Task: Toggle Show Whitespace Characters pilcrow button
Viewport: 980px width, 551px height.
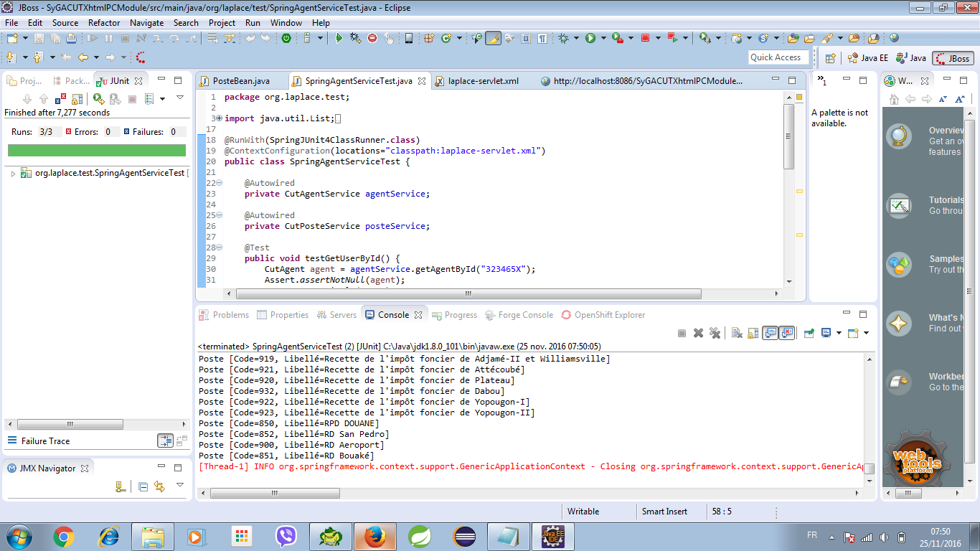Action: tap(542, 38)
